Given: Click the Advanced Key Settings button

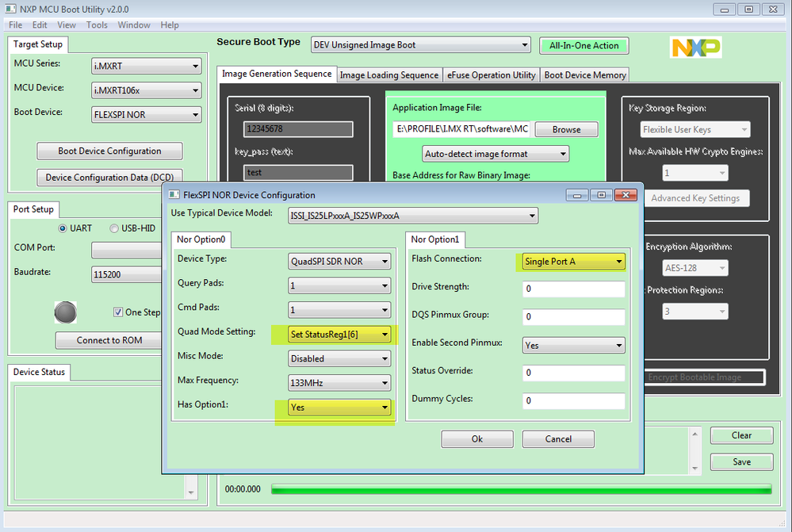Looking at the screenshot, I should [x=695, y=198].
